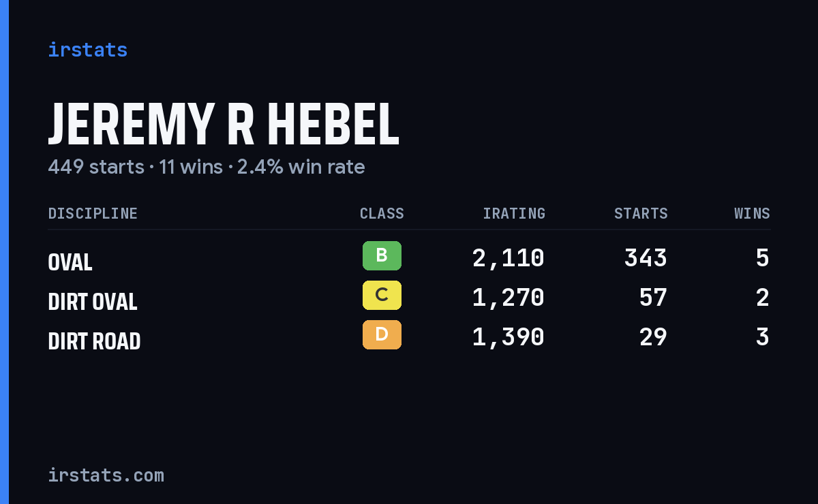Sort by the STARTS column header
This screenshot has width=818, height=504.
(x=641, y=213)
